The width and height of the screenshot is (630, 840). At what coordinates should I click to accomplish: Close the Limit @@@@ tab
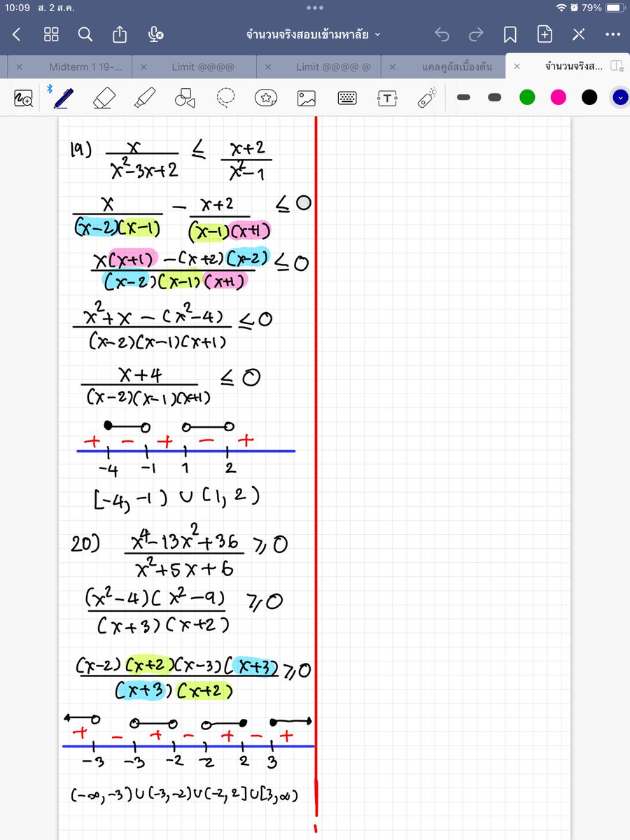(143, 66)
